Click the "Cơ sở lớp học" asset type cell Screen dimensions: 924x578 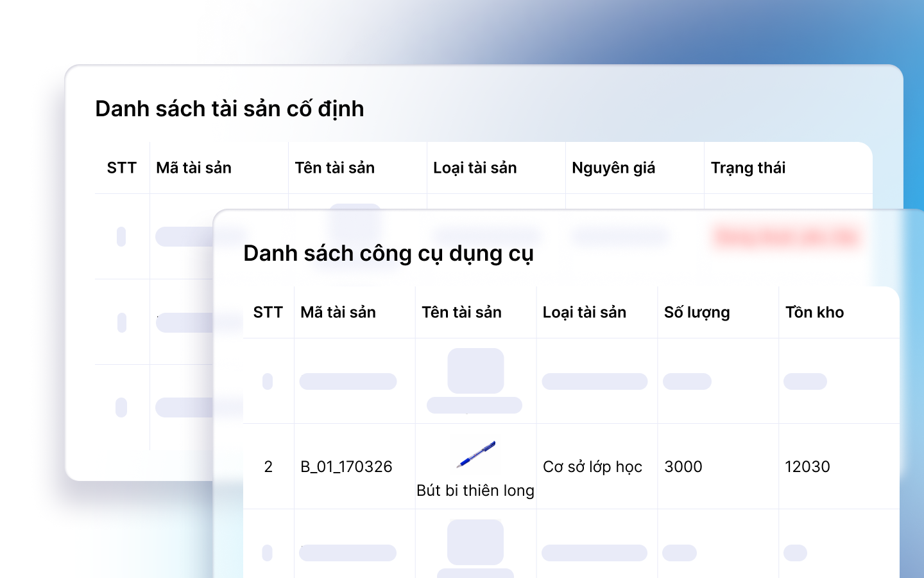592,467
